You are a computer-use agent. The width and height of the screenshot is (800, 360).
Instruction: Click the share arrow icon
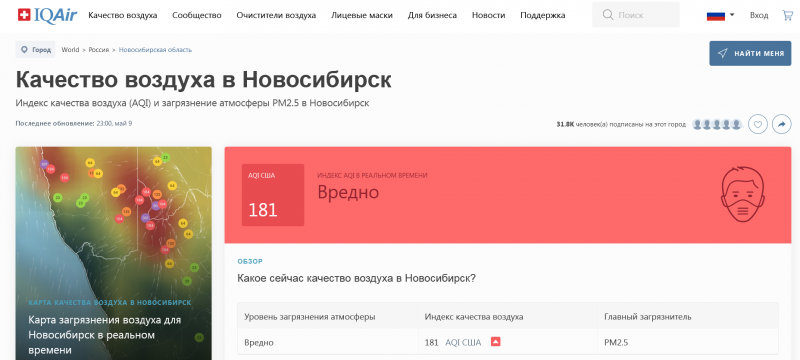click(x=781, y=124)
